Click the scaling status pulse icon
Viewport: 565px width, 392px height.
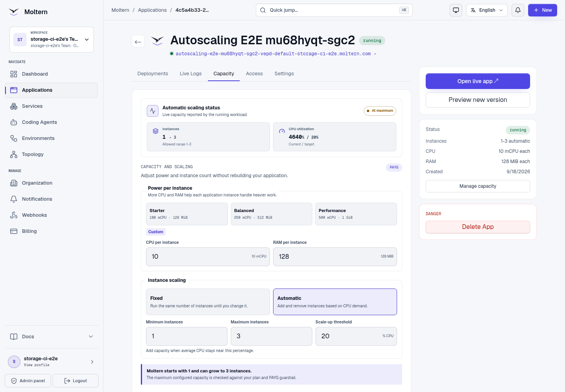point(153,111)
